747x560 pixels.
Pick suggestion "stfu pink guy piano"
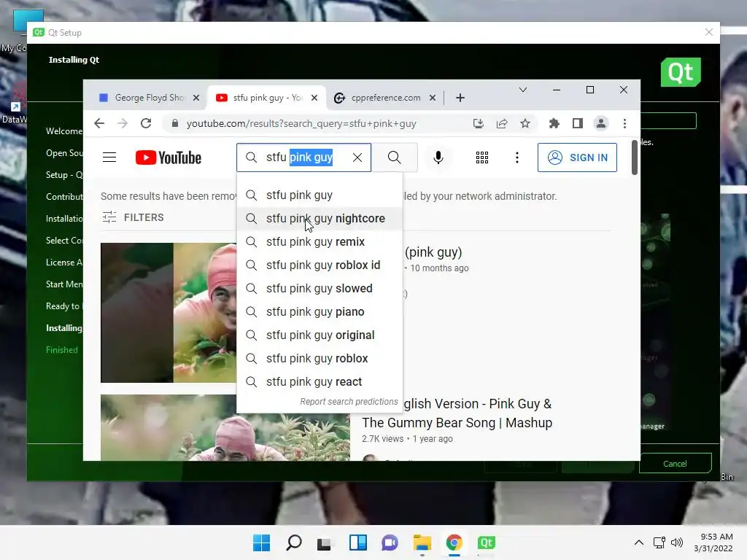[x=320, y=312]
